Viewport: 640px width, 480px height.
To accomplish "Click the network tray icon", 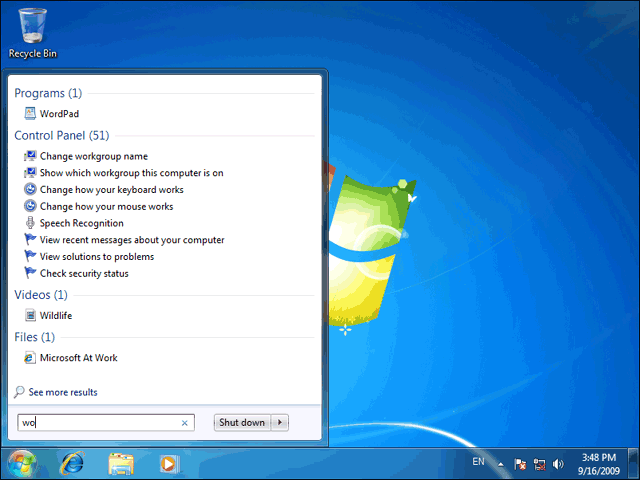I will (540, 464).
